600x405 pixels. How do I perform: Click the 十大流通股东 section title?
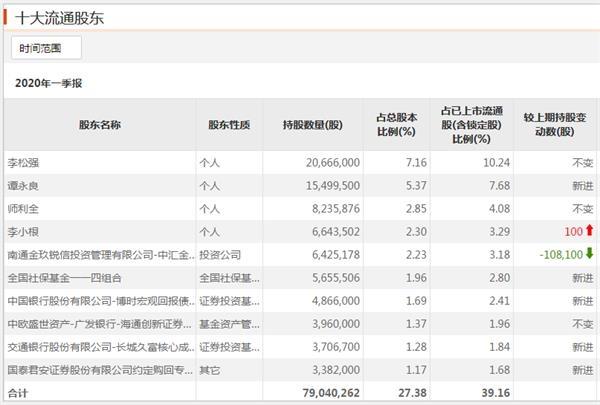(x=60, y=18)
